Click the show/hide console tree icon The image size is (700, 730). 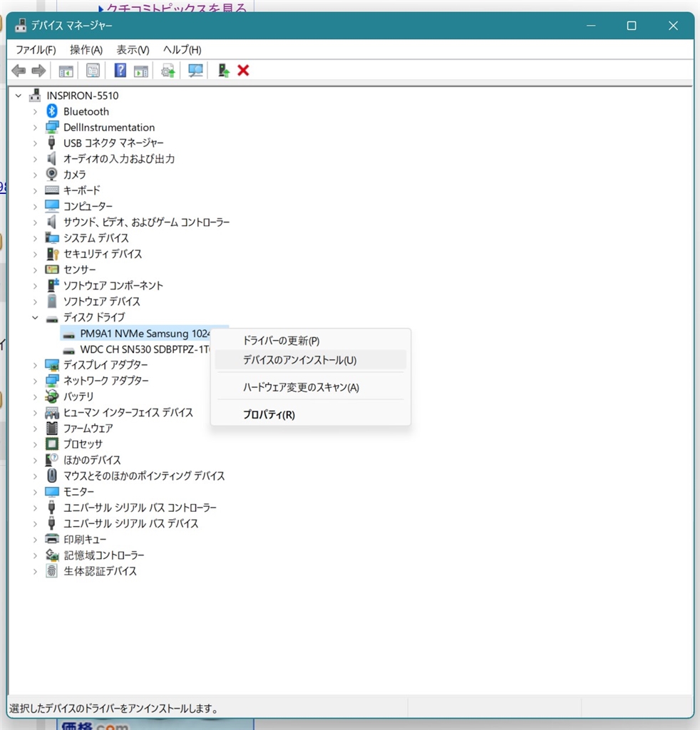tap(66, 71)
